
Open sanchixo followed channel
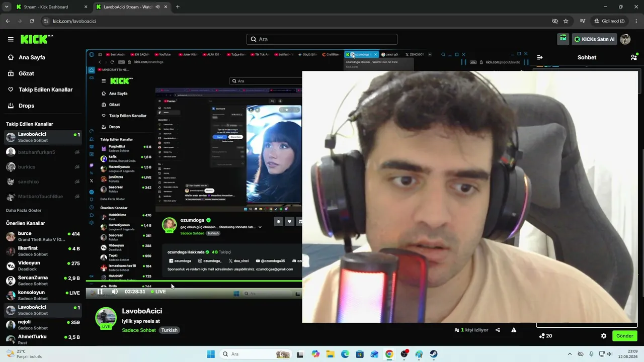43,182
